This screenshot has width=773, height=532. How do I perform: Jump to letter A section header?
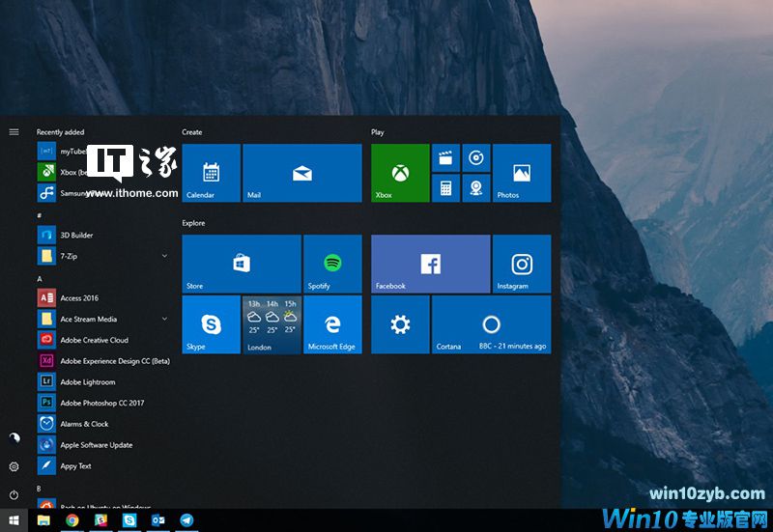coord(40,279)
